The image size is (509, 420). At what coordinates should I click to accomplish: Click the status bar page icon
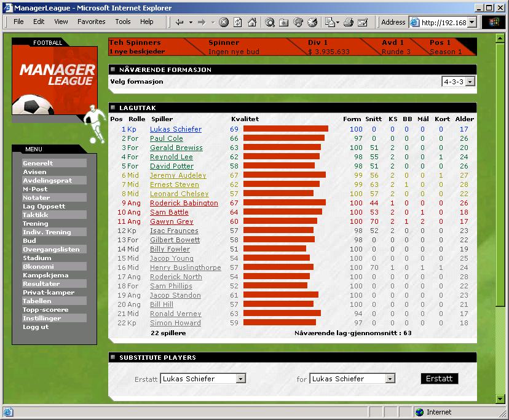pyautogui.click(x=8, y=412)
